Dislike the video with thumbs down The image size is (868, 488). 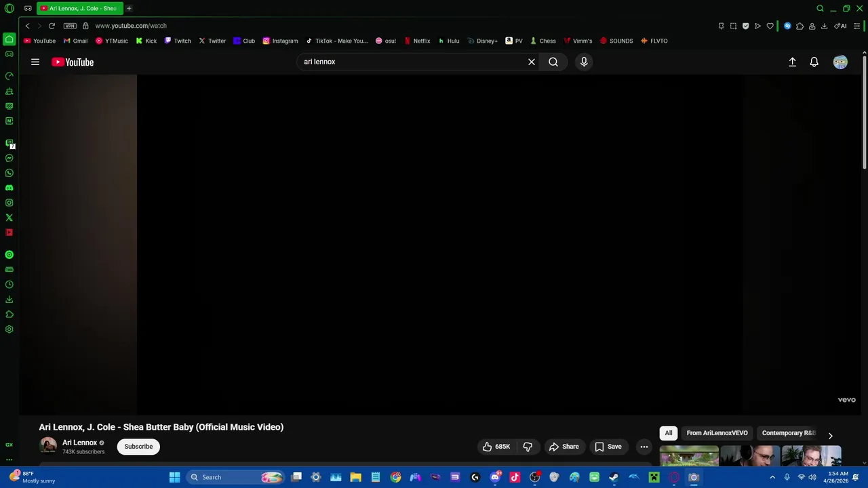tap(528, 447)
